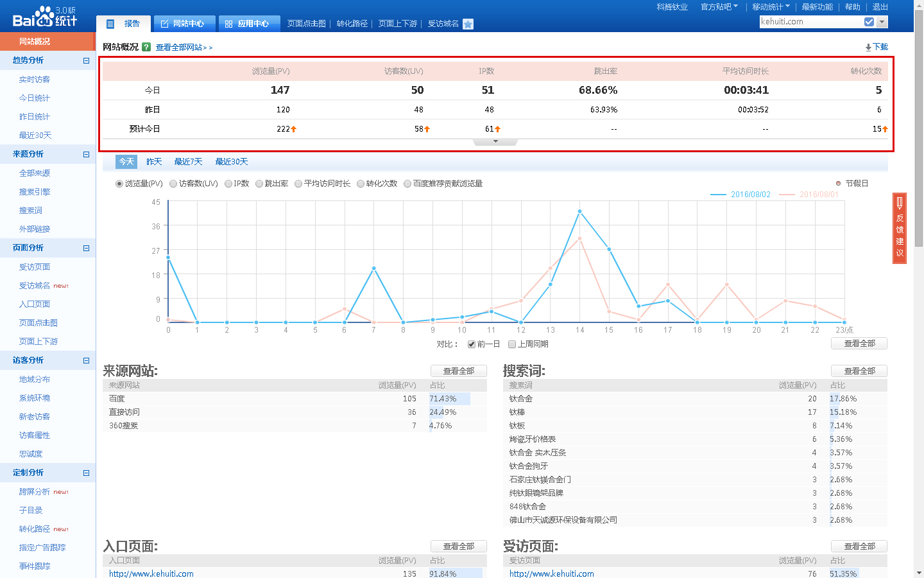The width and height of the screenshot is (924, 578).
Task: Click the kehuiti.com site input field
Action: point(811,22)
